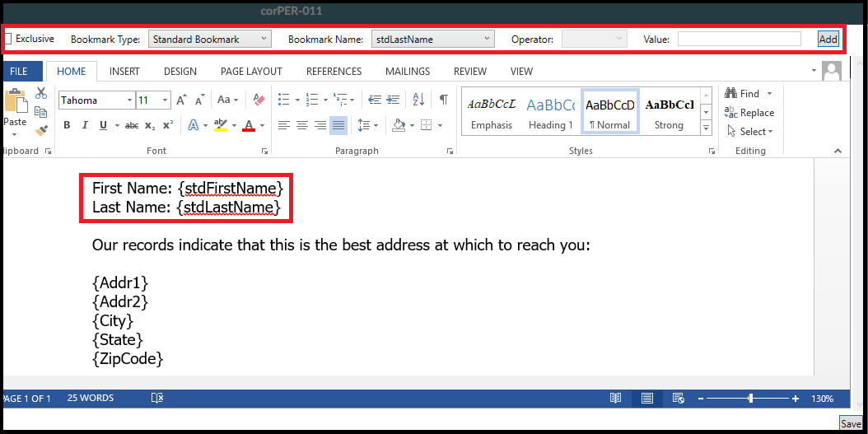Apply red font color
This screenshot has height=434, width=868.
(249, 126)
